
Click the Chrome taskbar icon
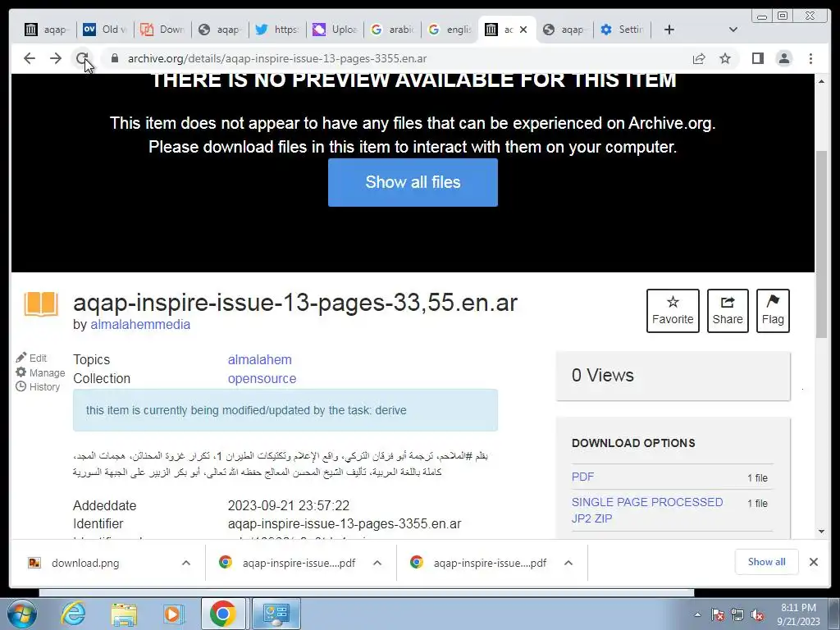(x=223, y=614)
